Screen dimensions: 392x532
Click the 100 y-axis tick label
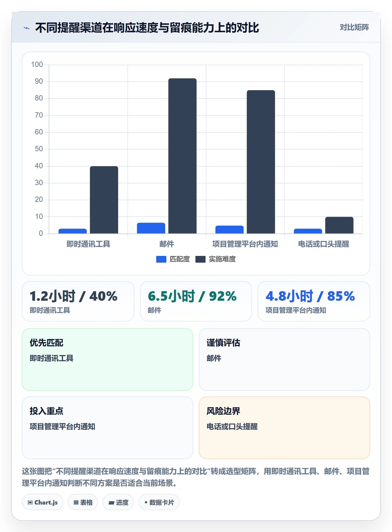click(x=37, y=65)
